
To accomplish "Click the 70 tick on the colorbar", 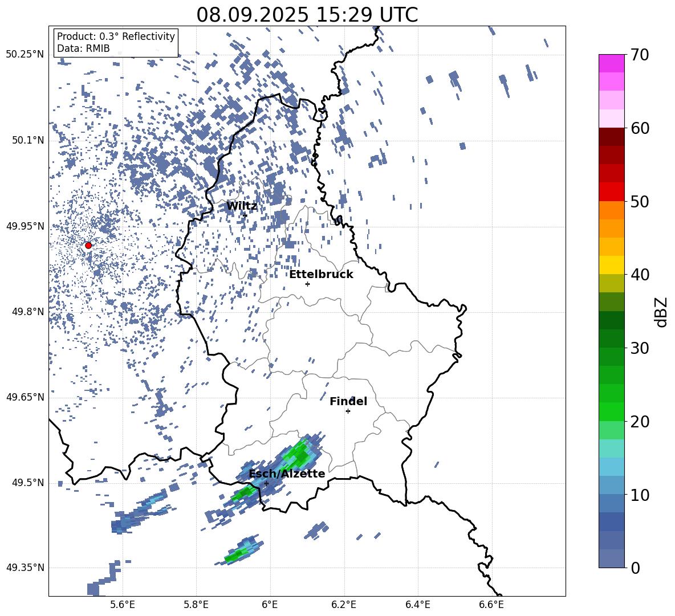I will pyautogui.click(x=639, y=55).
